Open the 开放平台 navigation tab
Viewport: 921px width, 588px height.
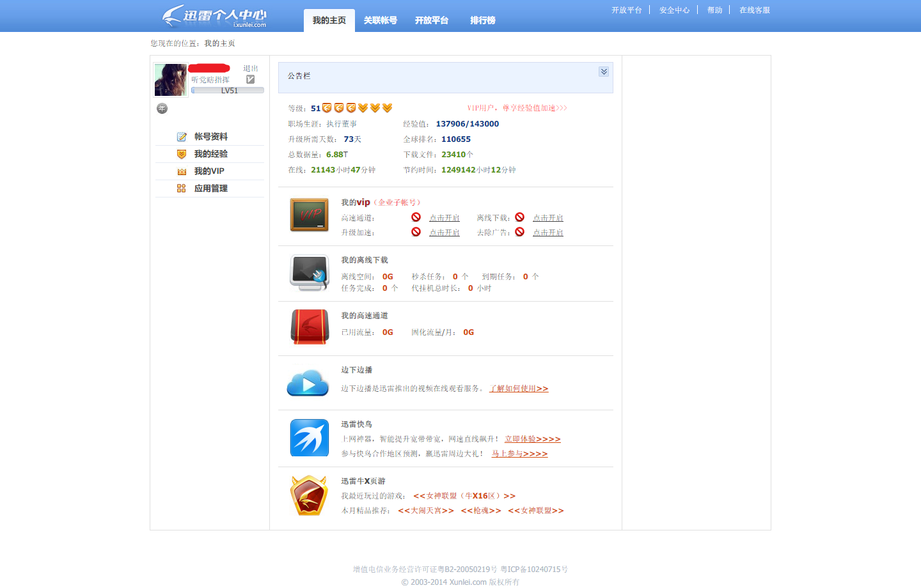click(x=431, y=20)
